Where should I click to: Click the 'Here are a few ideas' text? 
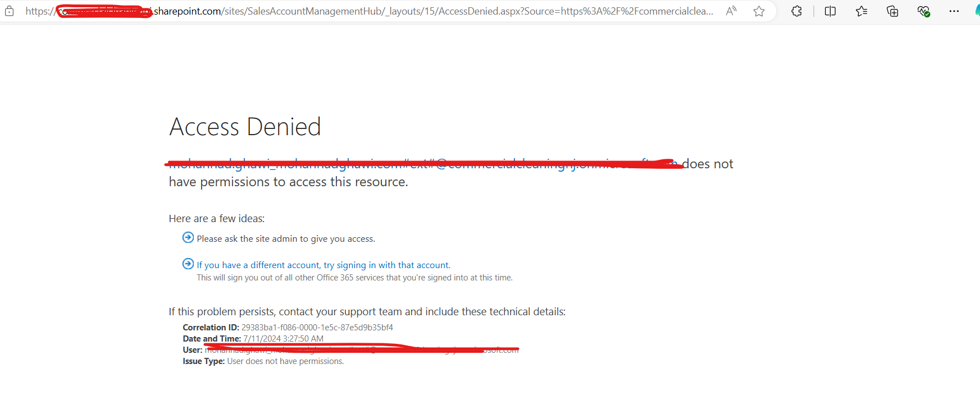(217, 219)
